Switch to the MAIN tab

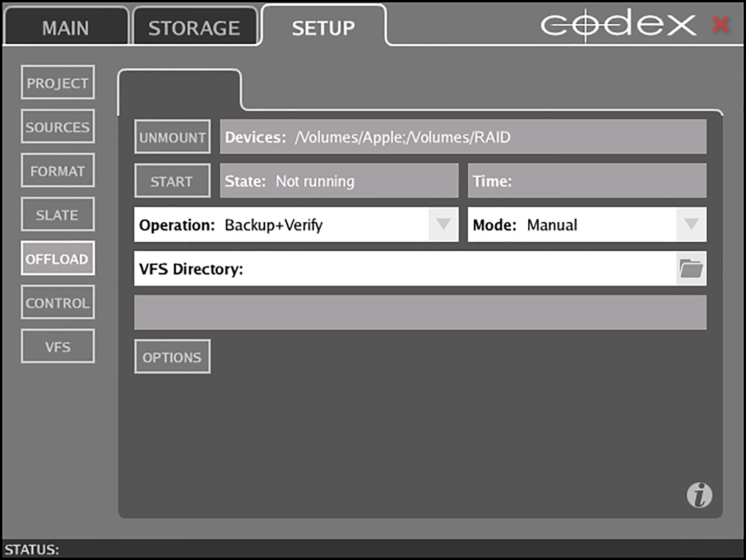coord(66,27)
